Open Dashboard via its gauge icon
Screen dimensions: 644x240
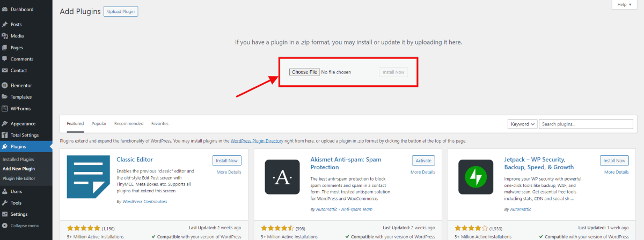point(5,10)
